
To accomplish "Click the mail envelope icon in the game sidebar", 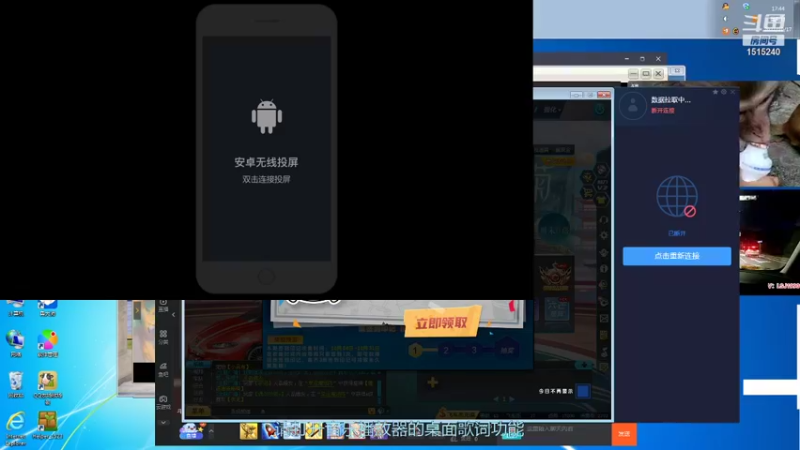I will [x=604, y=318].
